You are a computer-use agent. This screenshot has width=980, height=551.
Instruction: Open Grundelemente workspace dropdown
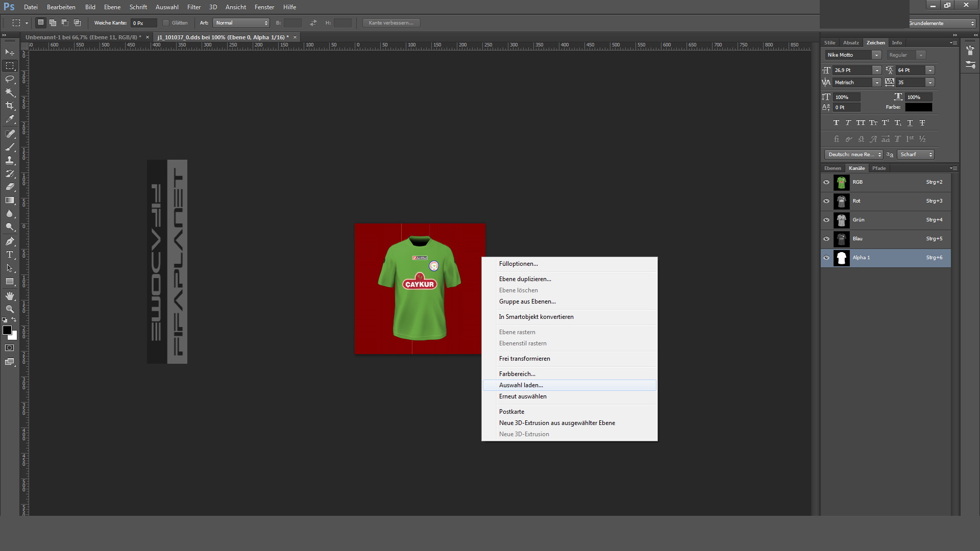point(942,23)
